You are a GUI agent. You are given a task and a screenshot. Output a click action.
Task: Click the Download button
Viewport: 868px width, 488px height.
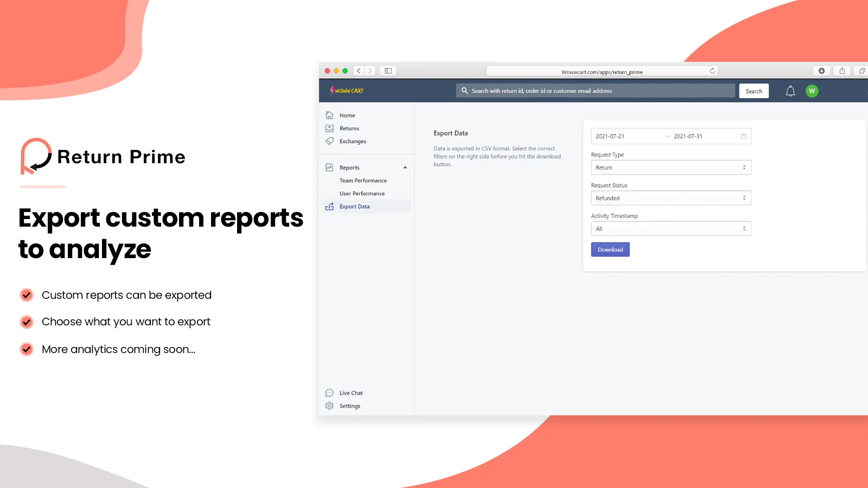[x=610, y=249]
